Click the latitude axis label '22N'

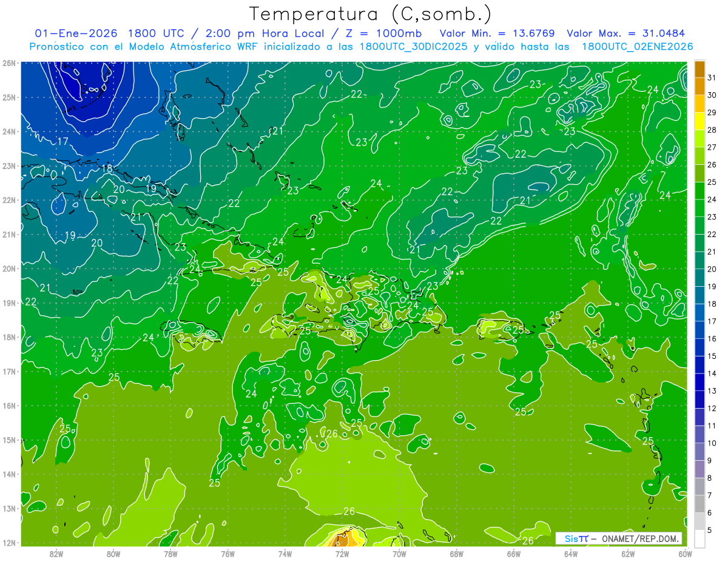tap(9, 200)
